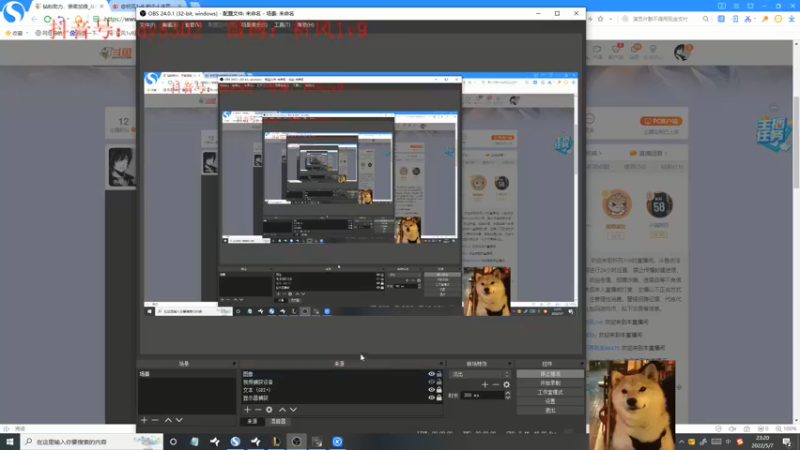Viewport: 800px width, 450px height.
Task: Add a new source with the Sources plus icon
Action: (x=247, y=409)
